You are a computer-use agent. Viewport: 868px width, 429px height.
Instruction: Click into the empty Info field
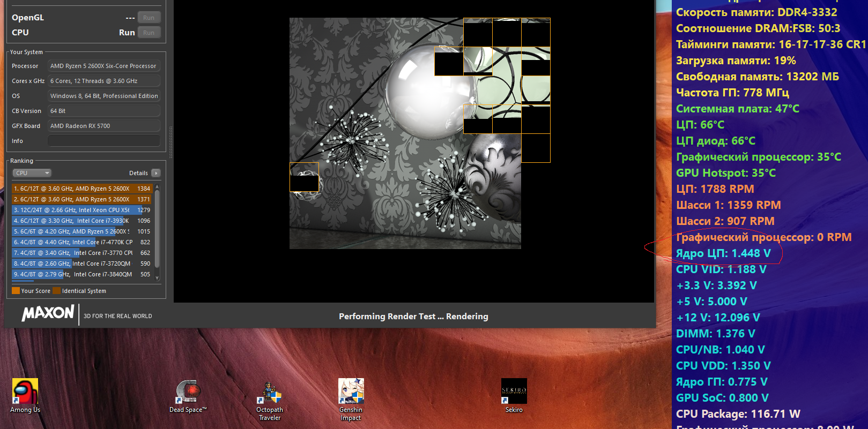point(104,141)
